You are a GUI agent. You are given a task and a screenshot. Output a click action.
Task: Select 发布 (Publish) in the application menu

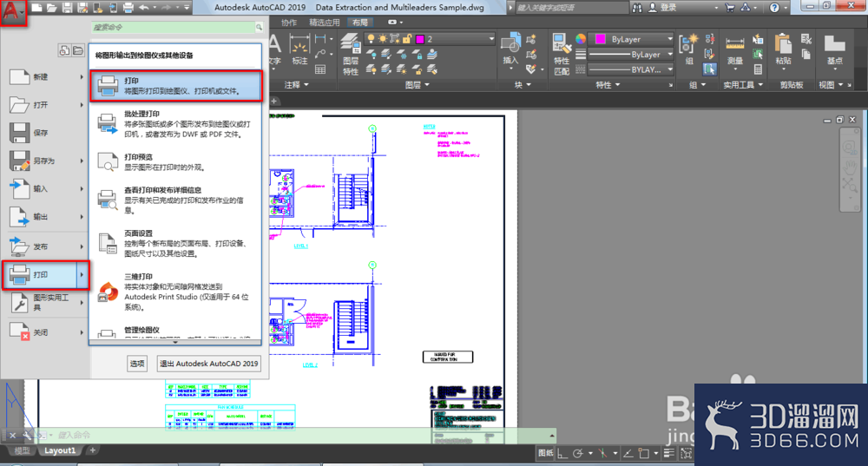click(x=44, y=246)
